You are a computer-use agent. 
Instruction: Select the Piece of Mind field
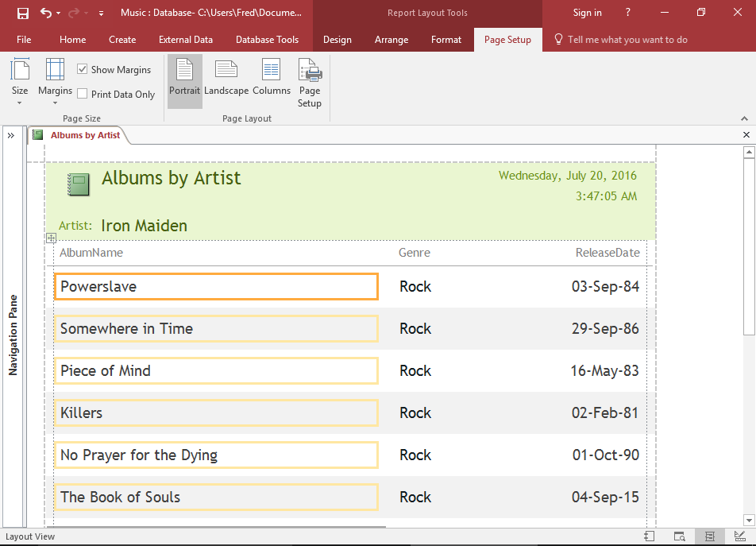216,371
